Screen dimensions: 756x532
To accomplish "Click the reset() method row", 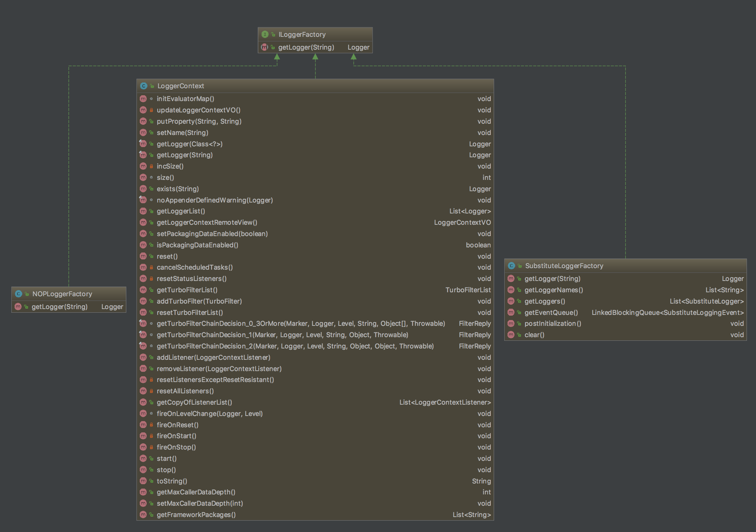I will pyautogui.click(x=315, y=256).
